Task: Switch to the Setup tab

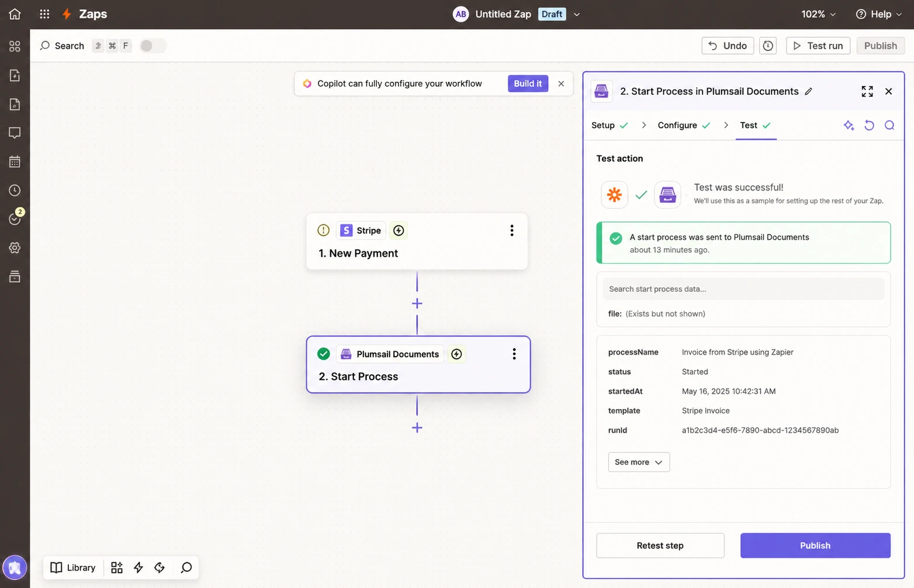Action: click(610, 125)
